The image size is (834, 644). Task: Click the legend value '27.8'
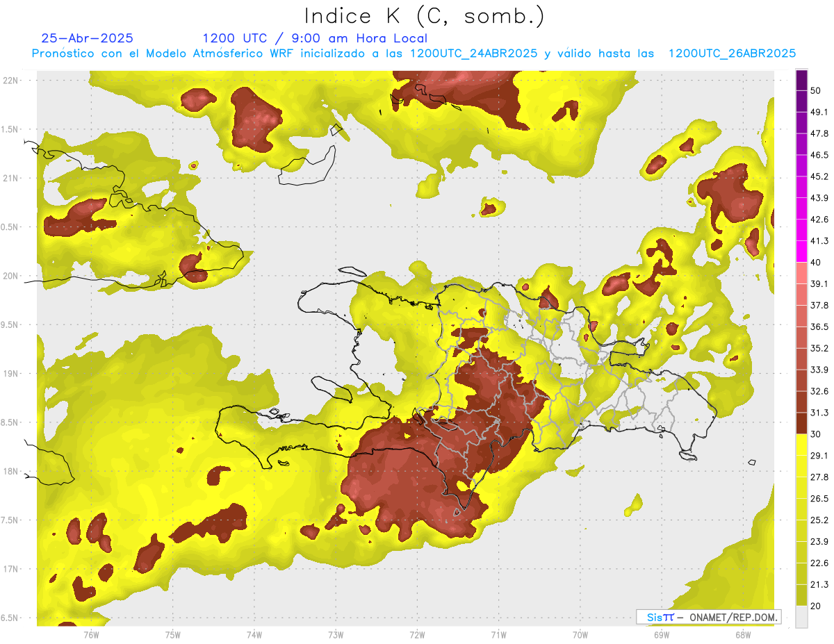click(819, 477)
